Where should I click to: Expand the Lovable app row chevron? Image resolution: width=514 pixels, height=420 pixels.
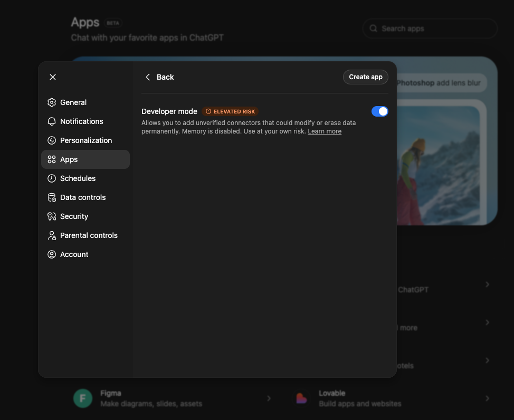point(488,398)
